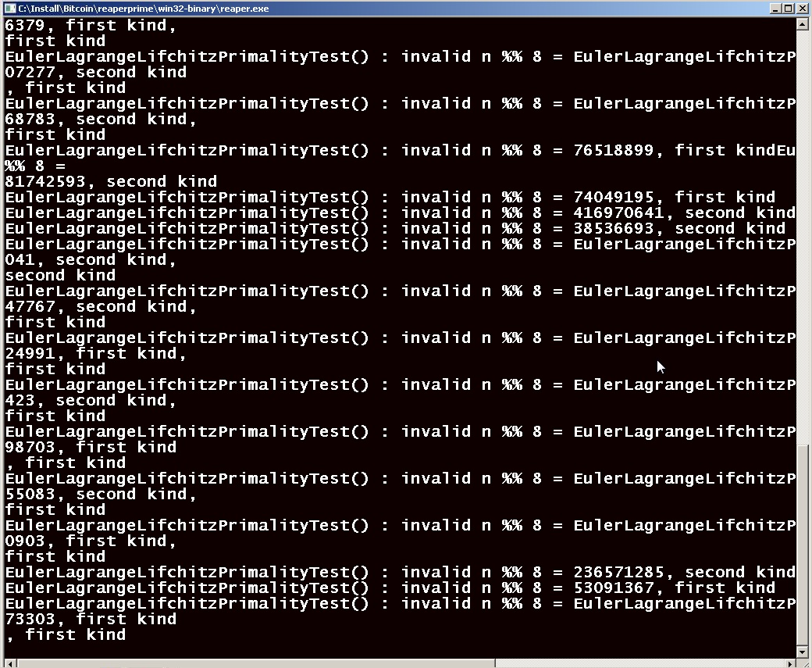Click the number 416970641 in the output
Screen dimensions: 812x668
[619, 213]
